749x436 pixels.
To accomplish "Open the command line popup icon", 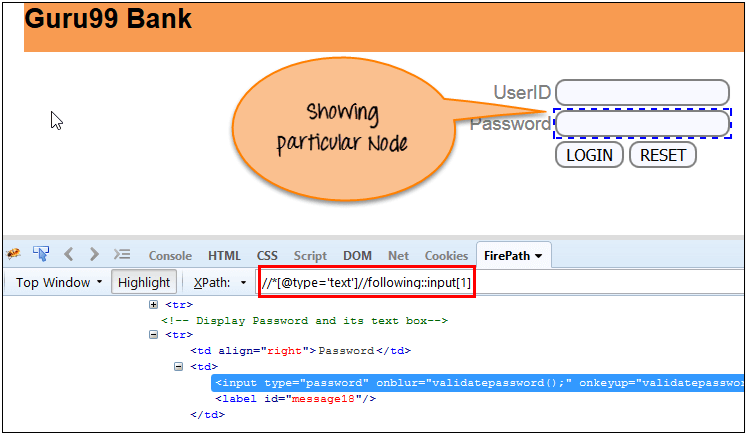I will click(x=122, y=254).
